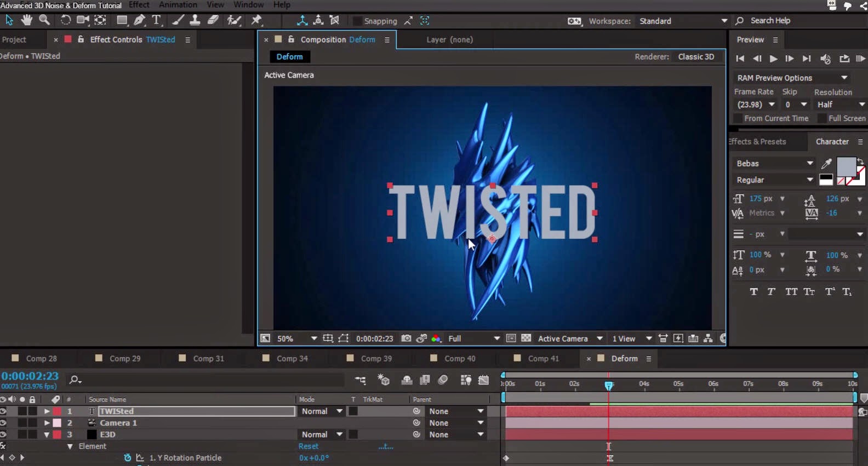Open the 50% magnification dropdown
The height and width of the screenshot is (466, 868).
pyautogui.click(x=296, y=338)
